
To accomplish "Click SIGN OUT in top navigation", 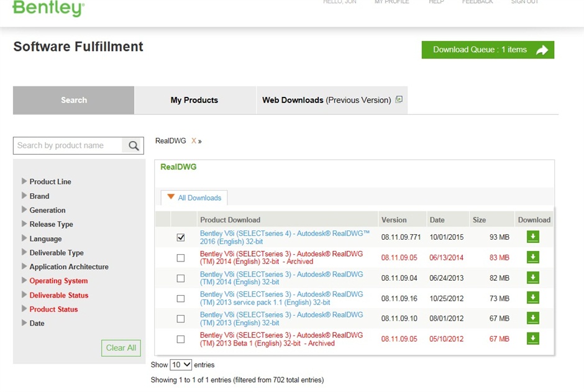I will 525,2.
